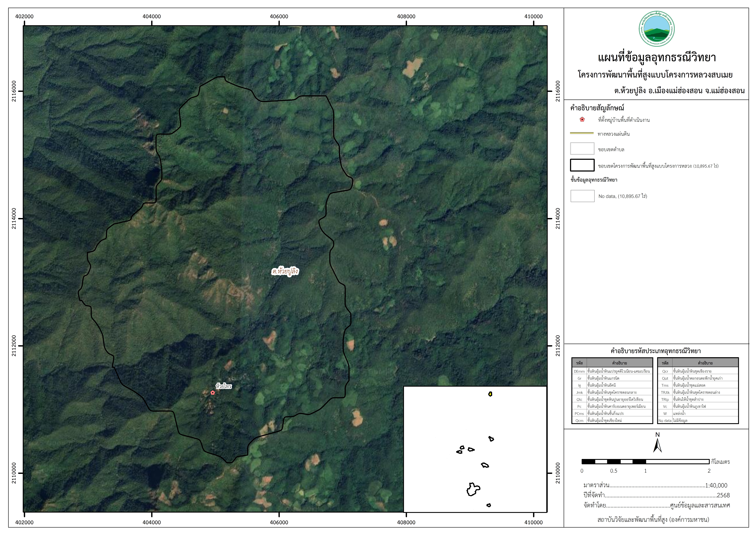Click the largest outlined polygon in the inset map
Image resolution: width=756 pixels, height=535 pixels.
473,490
